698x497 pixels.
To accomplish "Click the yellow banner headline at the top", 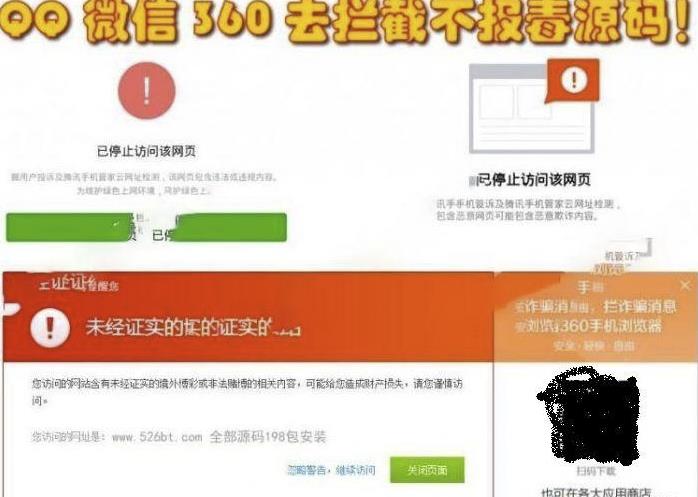I will [x=349, y=21].
